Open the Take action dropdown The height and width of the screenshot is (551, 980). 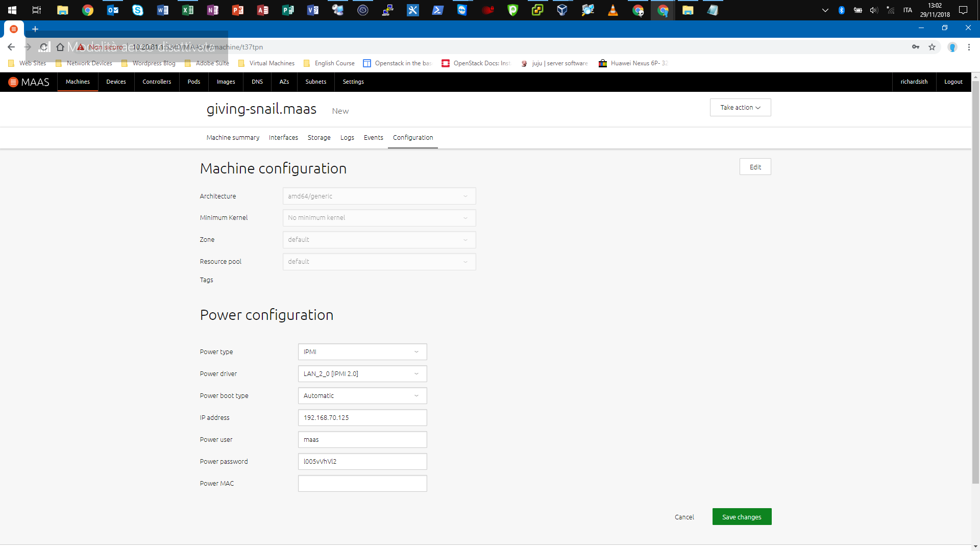click(x=740, y=108)
